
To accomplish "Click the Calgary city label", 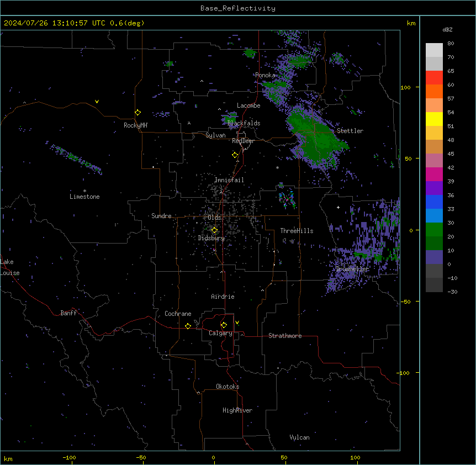I will (221, 333).
